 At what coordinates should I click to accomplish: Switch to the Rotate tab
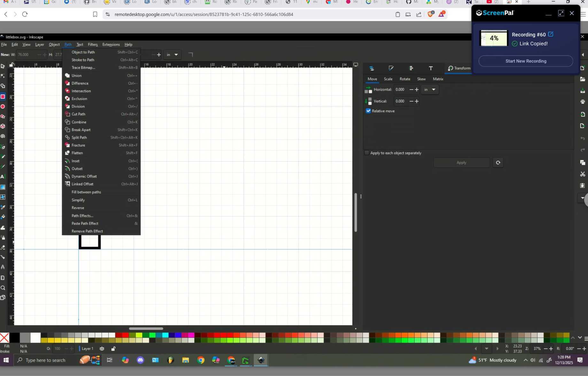[x=405, y=79]
